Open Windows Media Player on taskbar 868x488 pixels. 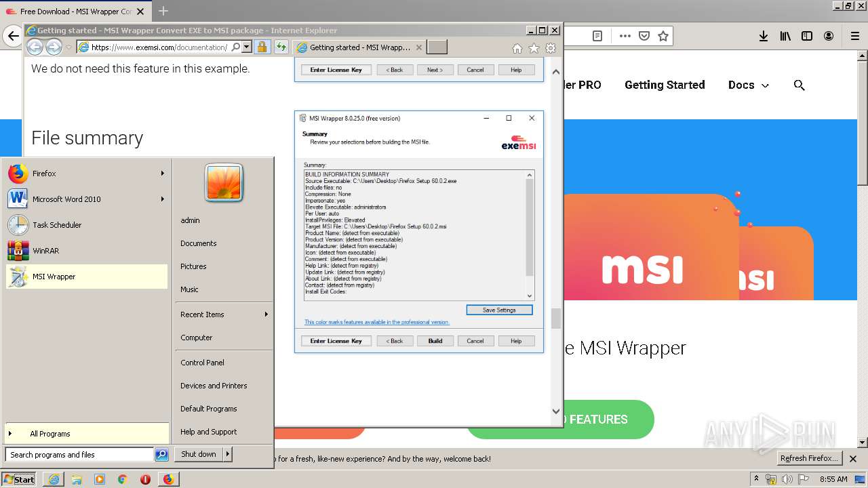(x=100, y=479)
